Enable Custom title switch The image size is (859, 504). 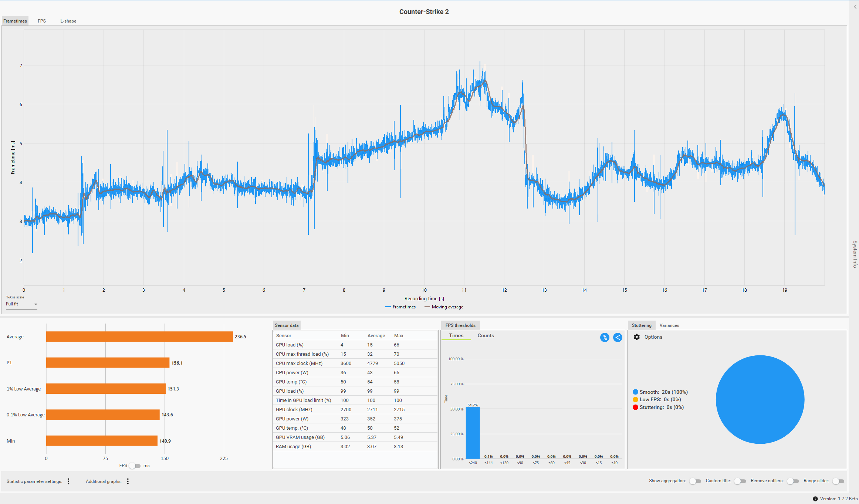[740, 481]
